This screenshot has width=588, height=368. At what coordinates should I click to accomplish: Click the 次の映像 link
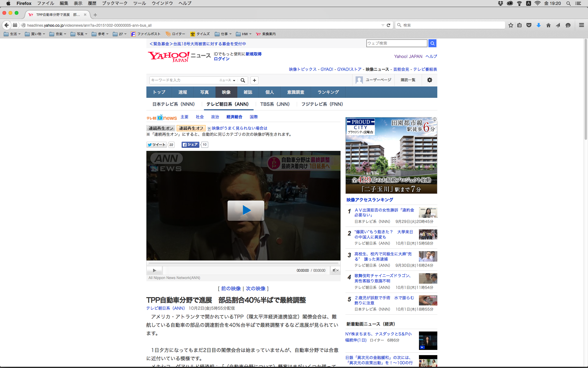(x=255, y=289)
